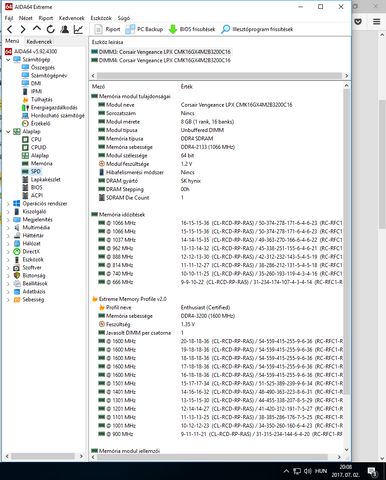Viewport: 386px width, 480px height.
Task: Expand the Háttértár node
Action: (x=8, y=236)
